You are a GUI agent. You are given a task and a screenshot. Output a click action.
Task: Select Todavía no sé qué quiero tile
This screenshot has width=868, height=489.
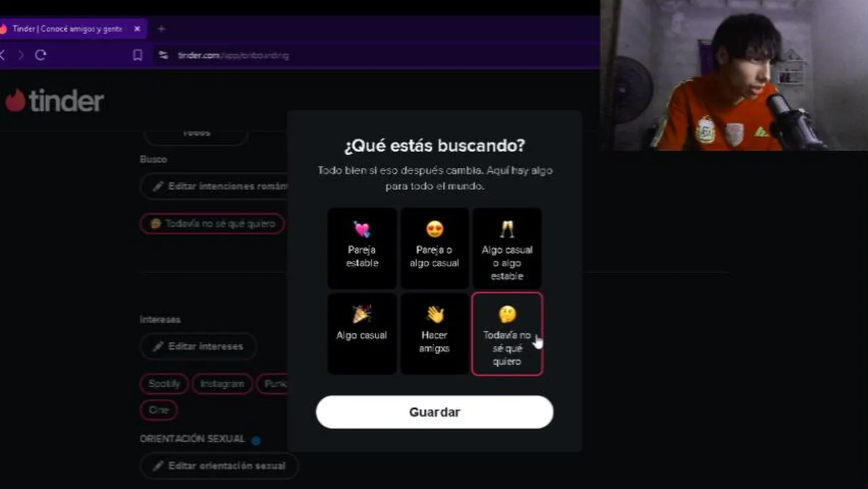coord(507,333)
